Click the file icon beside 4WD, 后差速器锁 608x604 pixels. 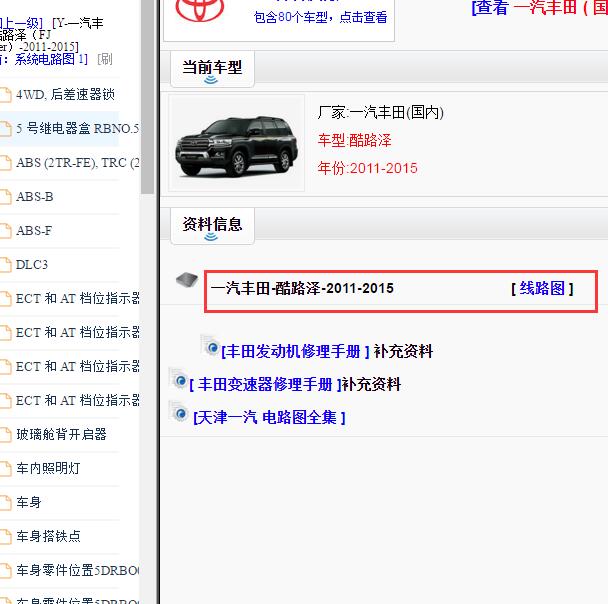5,95
